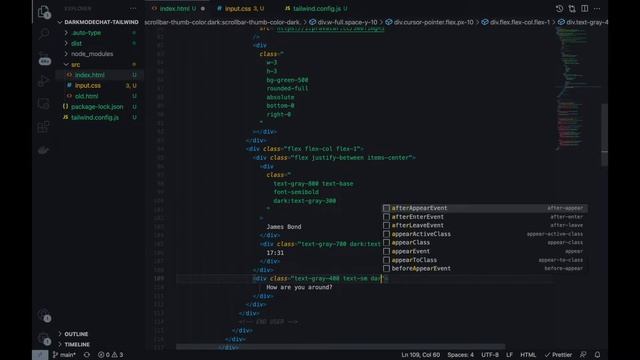Click Prettier formatter status
The height and width of the screenshot is (360, 640).
click(558, 355)
